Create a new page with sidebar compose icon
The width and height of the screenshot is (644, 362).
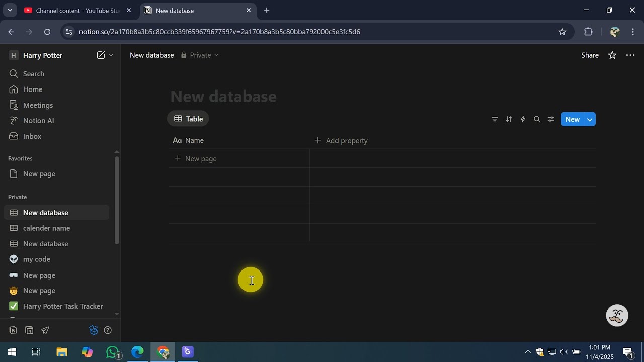pos(101,55)
